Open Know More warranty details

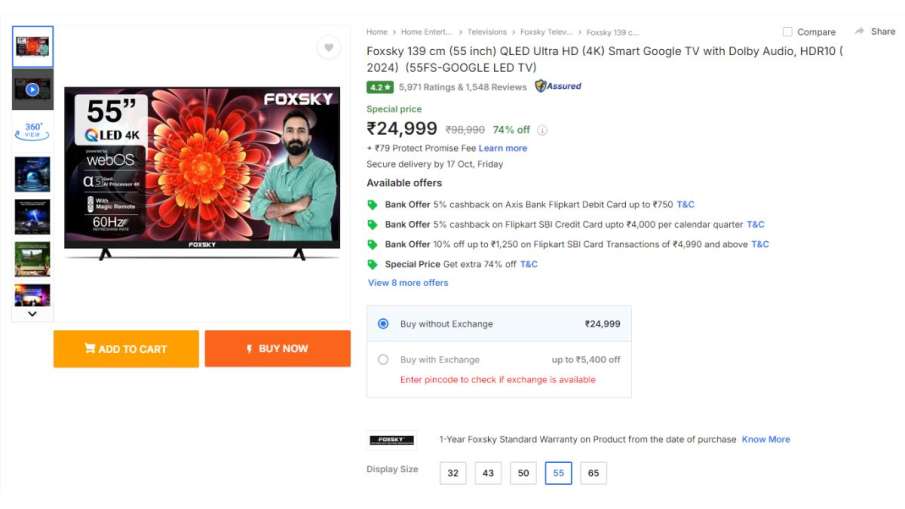point(765,439)
